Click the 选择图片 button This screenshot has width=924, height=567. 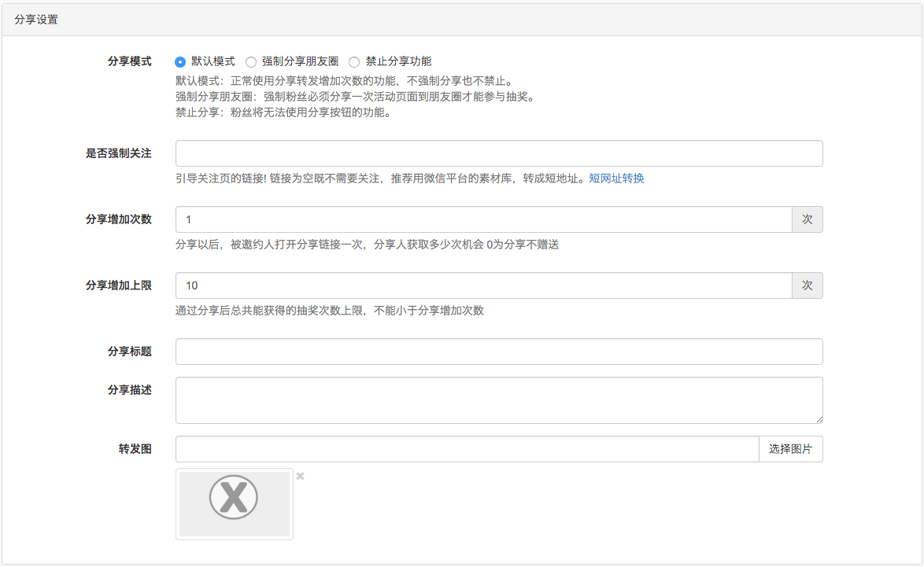tap(790, 449)
